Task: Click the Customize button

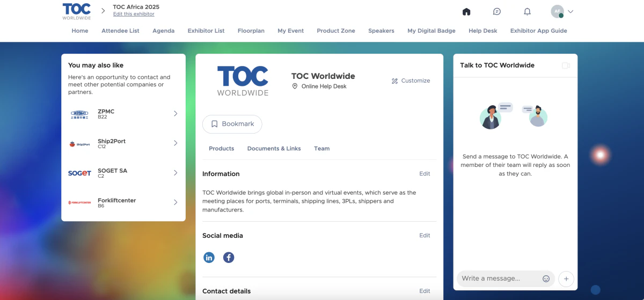Action: point(411,81)
